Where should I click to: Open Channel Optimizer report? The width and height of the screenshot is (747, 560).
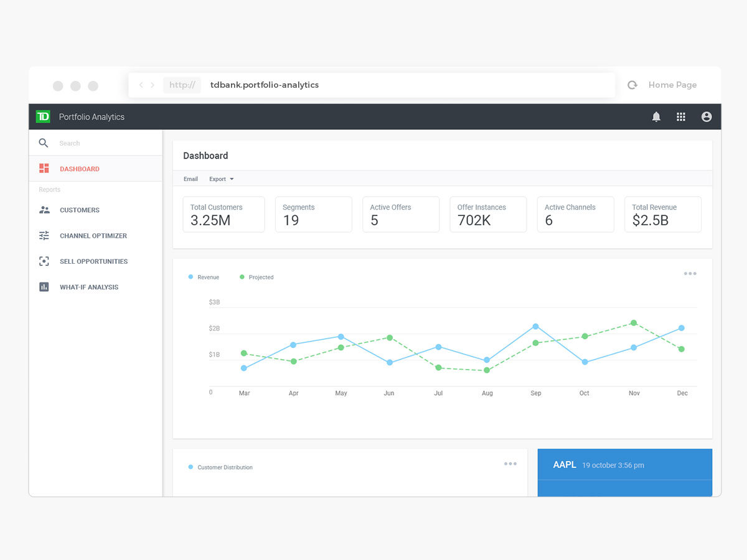pyautogui.click(x=93, y=236)
